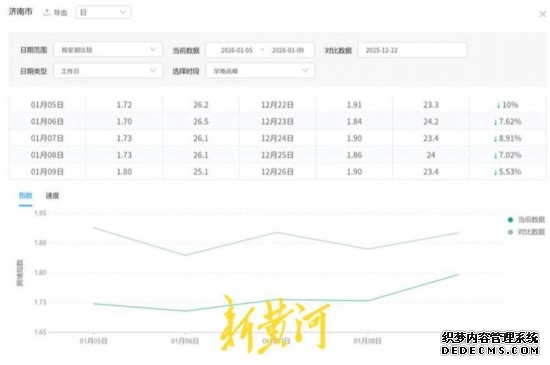Open the 选择时段 dropdown

[x=260, y=71]
